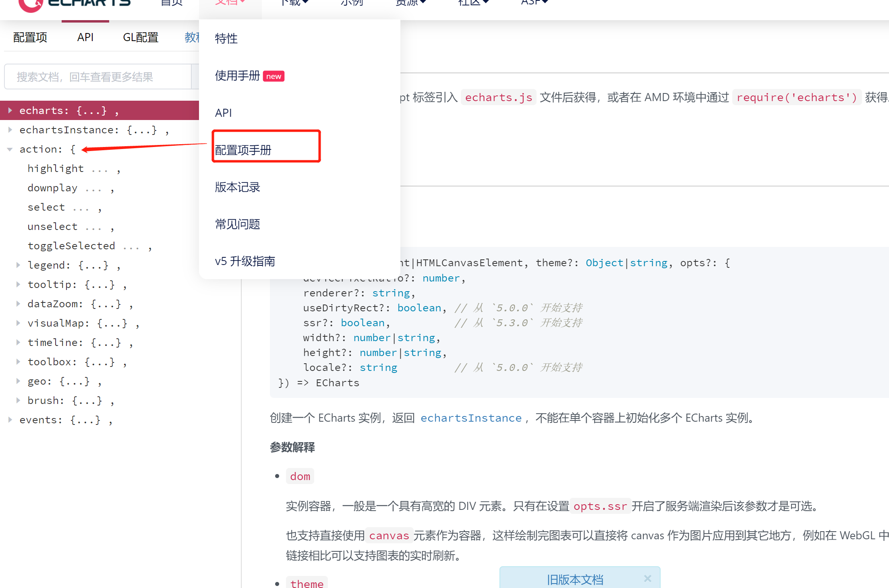
Task: Dismiss the 旧版本文档 notice with the X
Action: coord(647,579)
